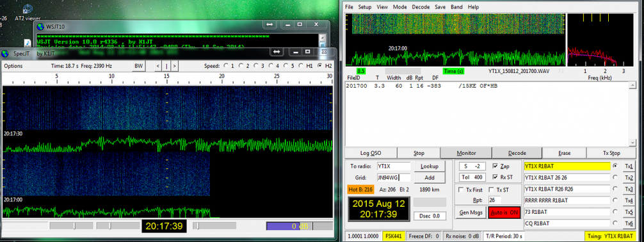Image resolution: width=644 pixels, height=242 pixels.
Task: Enable the Tx ST checkbox
Action: point(491,190)
